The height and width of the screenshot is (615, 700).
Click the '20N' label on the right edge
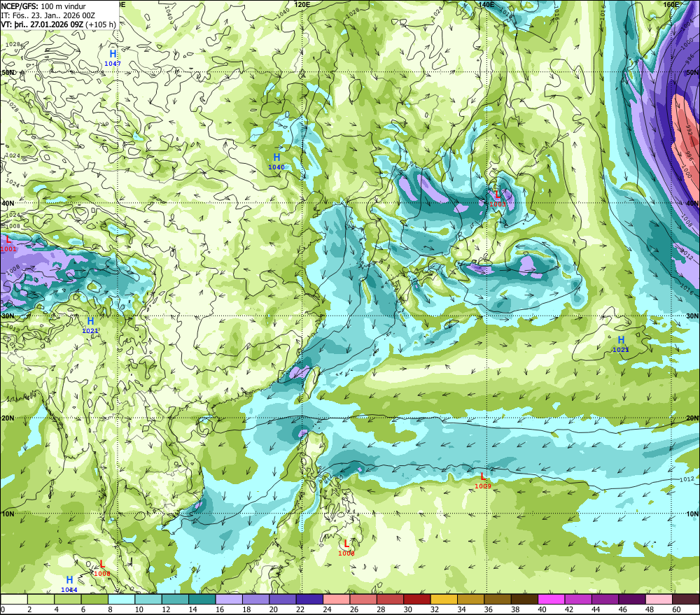692,418
